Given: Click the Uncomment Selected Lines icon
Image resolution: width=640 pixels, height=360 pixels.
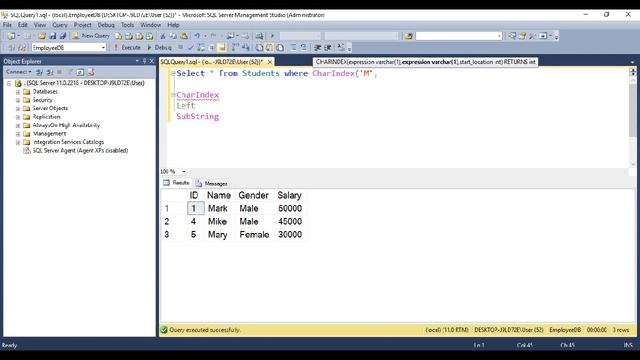Looking at the screenshot, I should click(304, 47).
